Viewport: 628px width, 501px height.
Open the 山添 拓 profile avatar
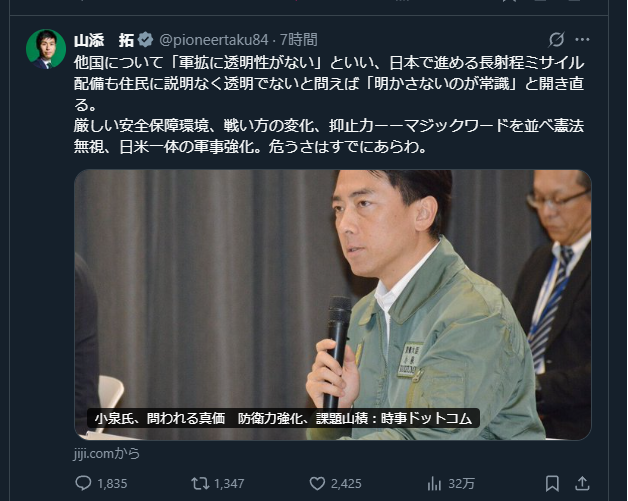coord(46,49)
